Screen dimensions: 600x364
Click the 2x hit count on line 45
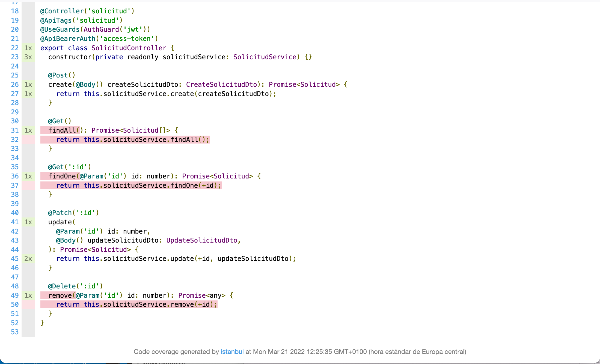[x=28, y=259]
